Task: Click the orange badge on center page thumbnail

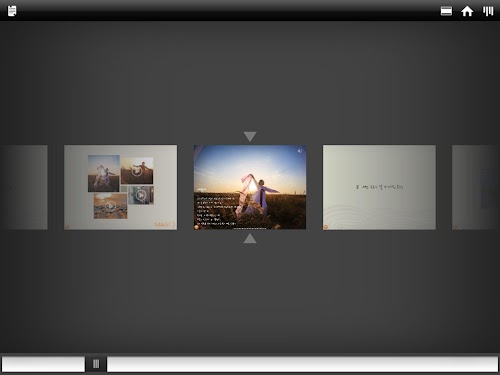Action: pyautogui.click(x=196, y=227)
